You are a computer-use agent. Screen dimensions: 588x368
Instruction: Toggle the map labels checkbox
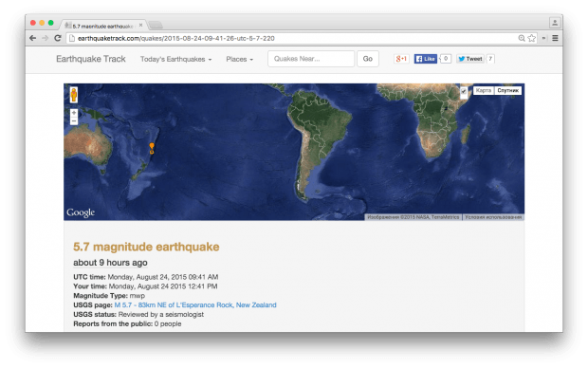click(x=464, y=91)
